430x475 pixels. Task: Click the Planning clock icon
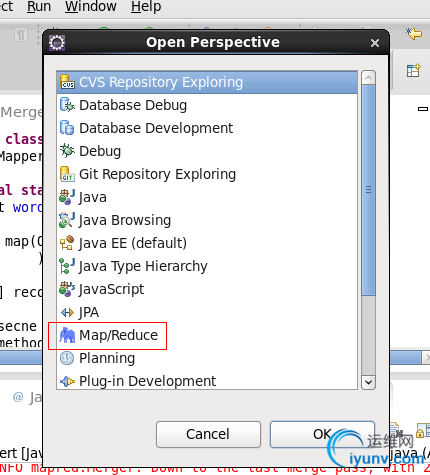click(67, 358)
